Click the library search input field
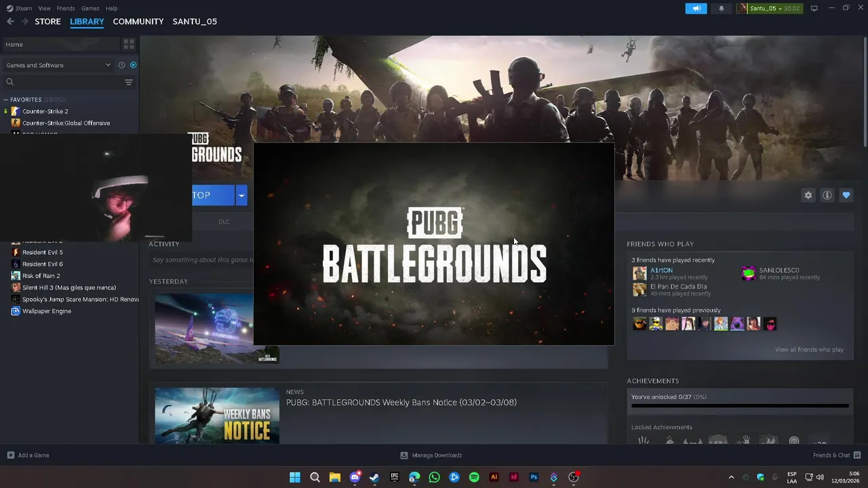This screenshot has height=488, width=868. [68, 82]
